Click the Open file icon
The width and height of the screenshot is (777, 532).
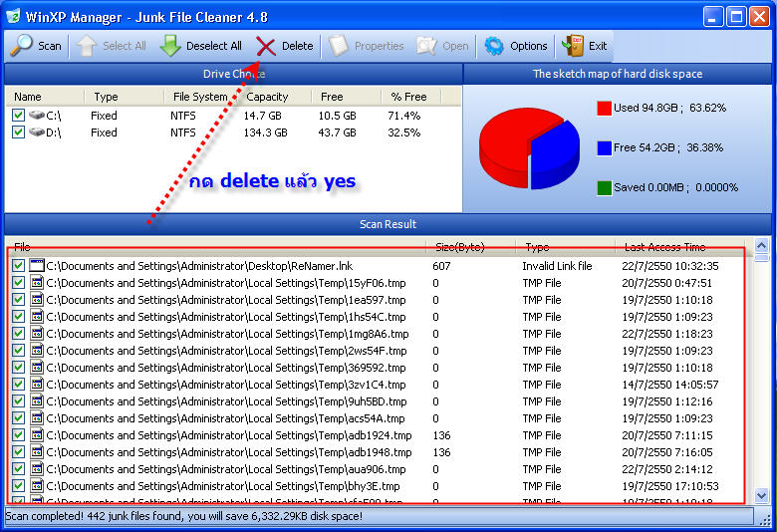426,46
